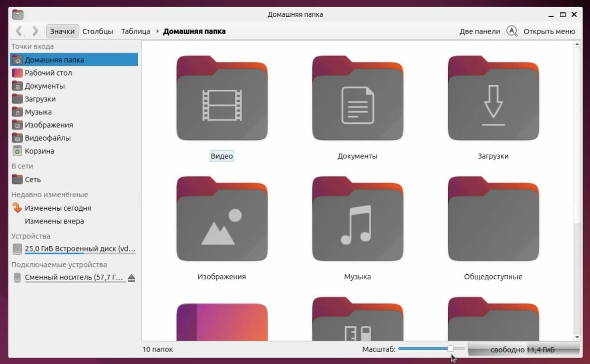The image size is (590, 364).
Task: Open the Музыка folder icon in main view
Action: click(x=358, y=219)
